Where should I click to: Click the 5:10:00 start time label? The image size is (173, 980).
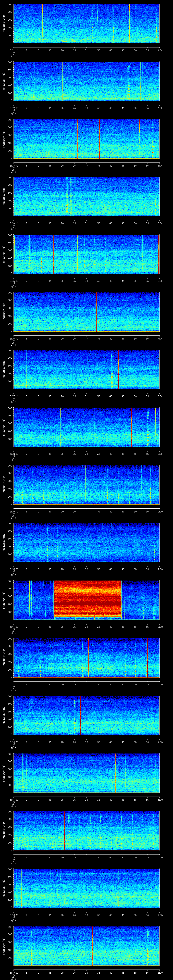pyautogui.click(x=14, y=569)
